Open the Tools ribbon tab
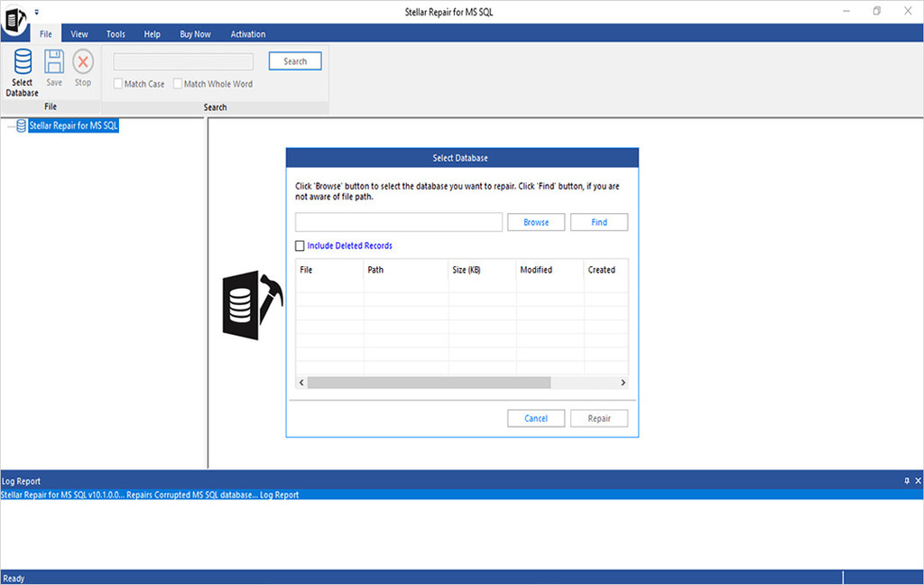Image resolution: width=924 pixels, height=585 pixels. pyautogui.click(x=115, y=33)
